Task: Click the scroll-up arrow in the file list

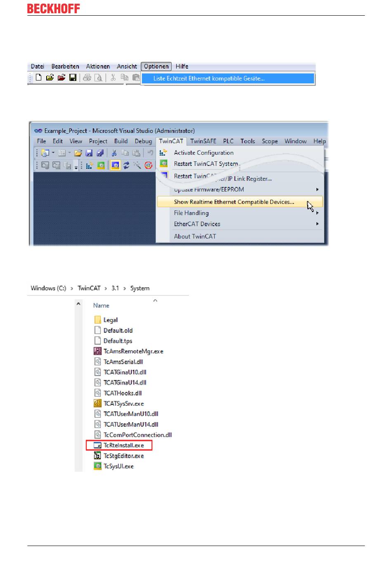Action: pyautogui.click(x=78, y=304)
